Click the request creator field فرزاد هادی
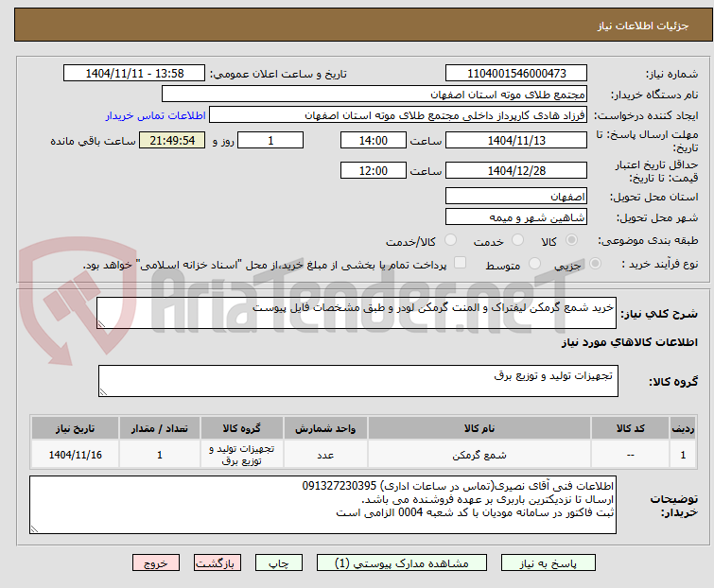This screenshot has width=714, height=588. tap(398, 115)
